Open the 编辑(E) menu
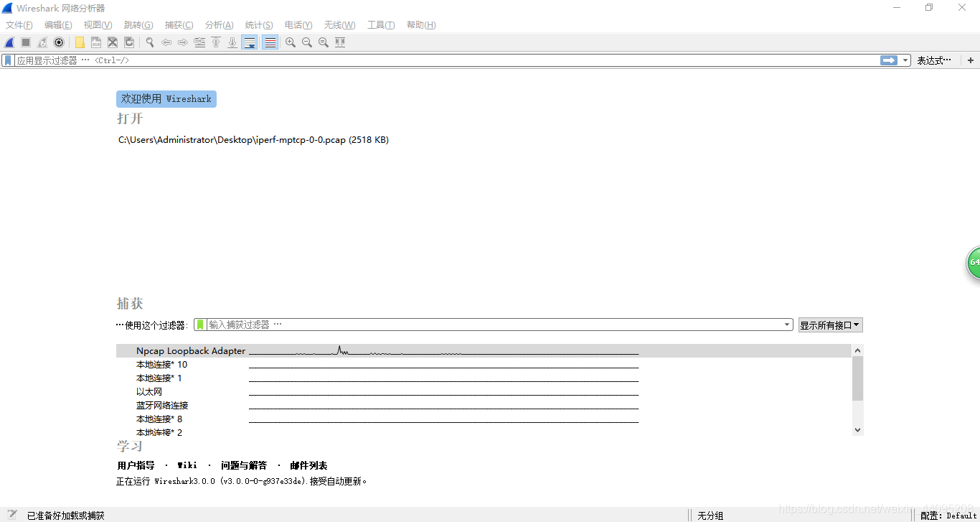The height and width of the screenshot is (522, 980). click(x=58, y=25)
